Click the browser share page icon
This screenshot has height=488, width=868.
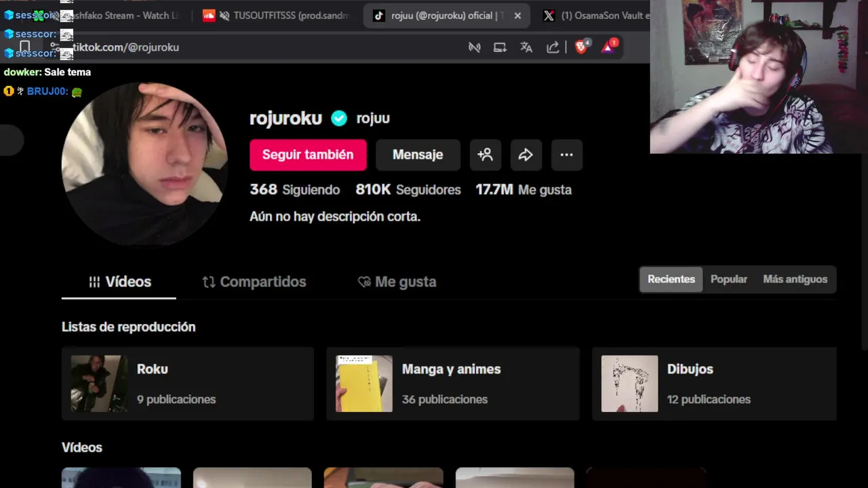pos(553,47)
